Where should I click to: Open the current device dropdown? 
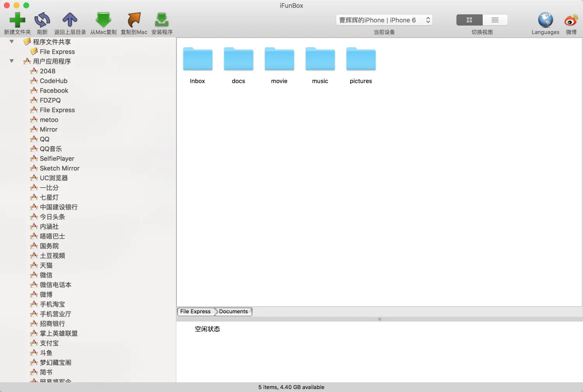(384, 20)
